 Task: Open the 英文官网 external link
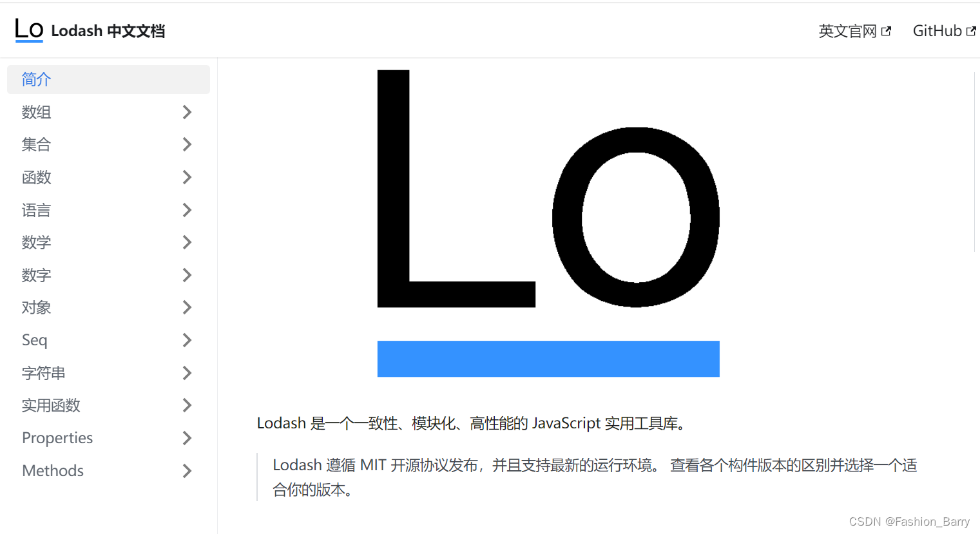pyautogui.click(x=854, y=31)
